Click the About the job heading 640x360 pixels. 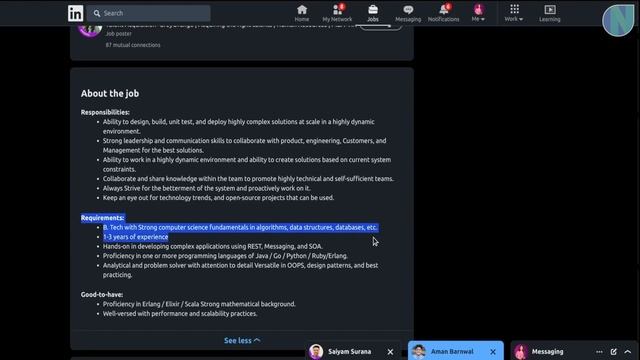(110, 93)
